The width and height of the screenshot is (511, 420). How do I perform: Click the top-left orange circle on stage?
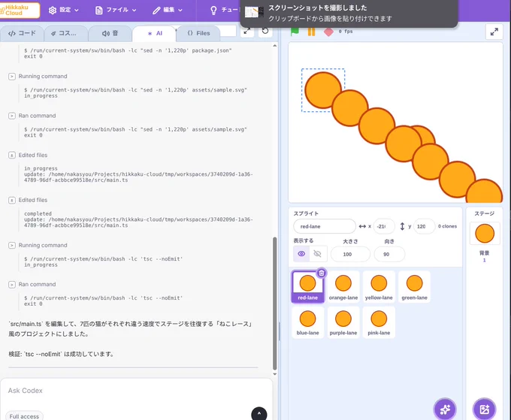click(x=323, y=90)
